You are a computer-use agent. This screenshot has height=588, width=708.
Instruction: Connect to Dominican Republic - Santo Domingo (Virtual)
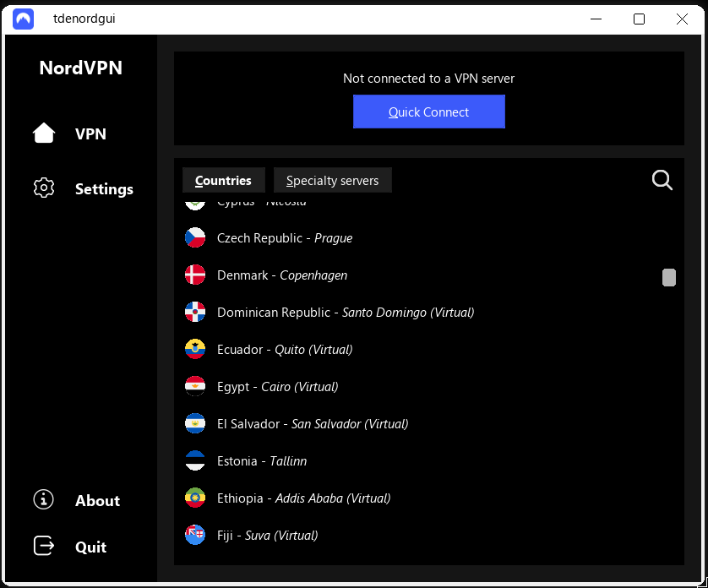pyautogui.click(x=346, y=312)
